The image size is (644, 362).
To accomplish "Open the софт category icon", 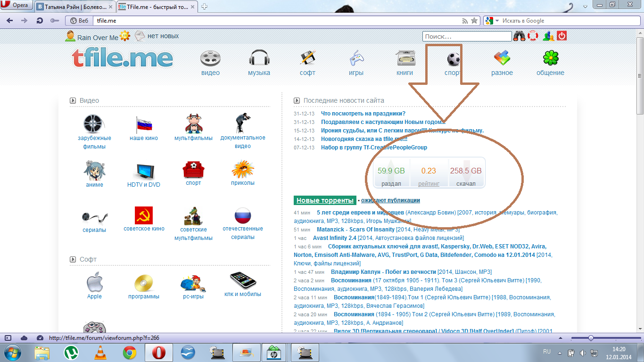I will 307,58.
